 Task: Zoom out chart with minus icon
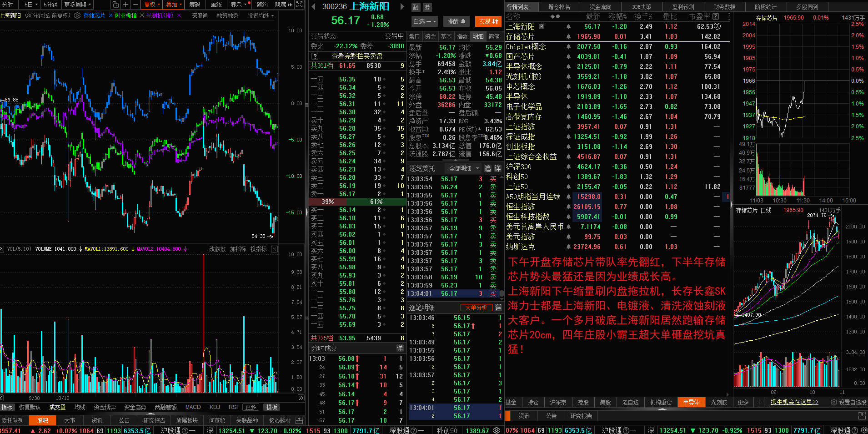pyautogui.click(x=135, y=5)
